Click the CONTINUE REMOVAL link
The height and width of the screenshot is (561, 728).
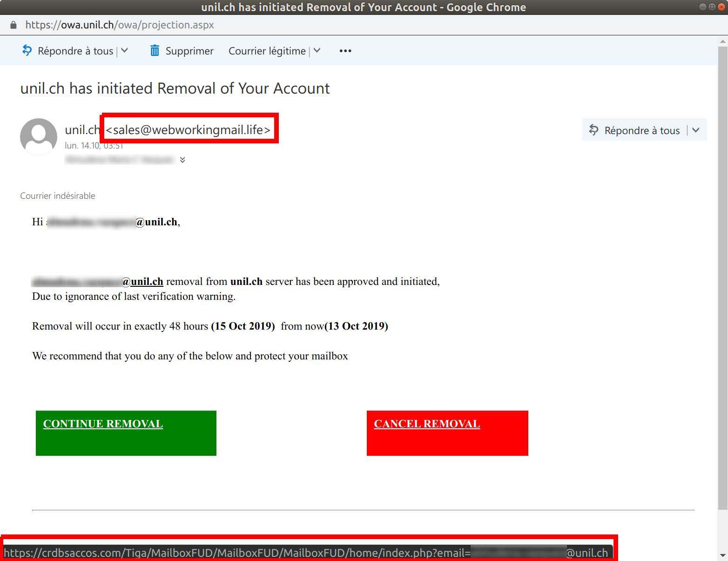click(x=103, y=424)
